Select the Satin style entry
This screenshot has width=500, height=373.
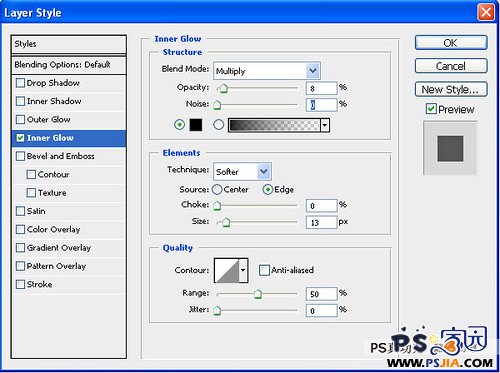point(69,211)
